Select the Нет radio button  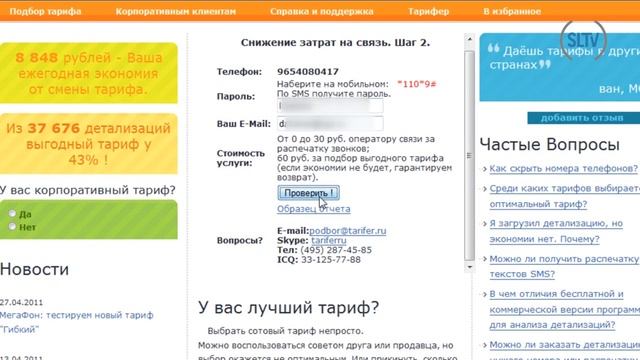point(12,227)
